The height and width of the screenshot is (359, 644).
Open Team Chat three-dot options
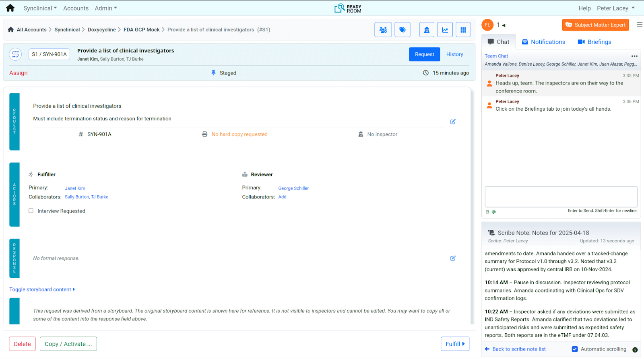click(x=634, y=56)
